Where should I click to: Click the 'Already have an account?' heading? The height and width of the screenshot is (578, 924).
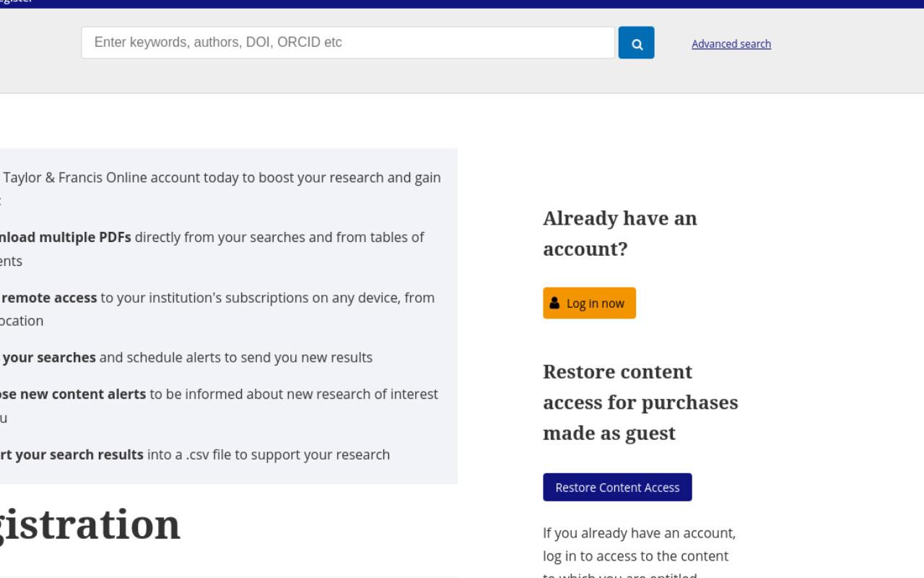(620, 233)
